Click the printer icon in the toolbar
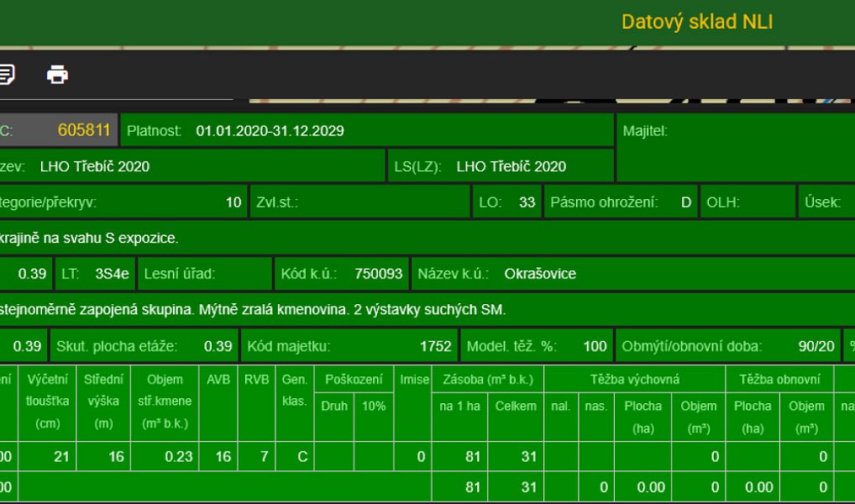Image resolution: width=855 pixels, height=504 pixels. pyautogui.click(x=57, y=74)
